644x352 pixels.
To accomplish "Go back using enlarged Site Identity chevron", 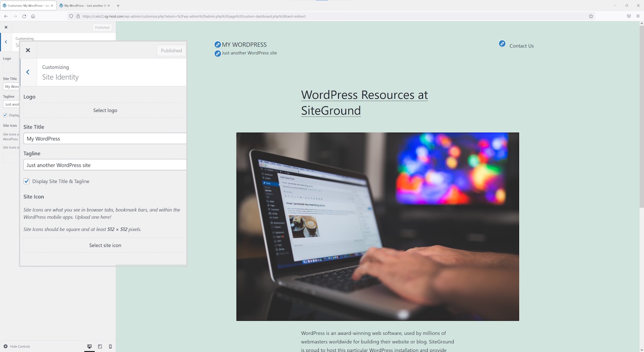I will pos(28,72).
